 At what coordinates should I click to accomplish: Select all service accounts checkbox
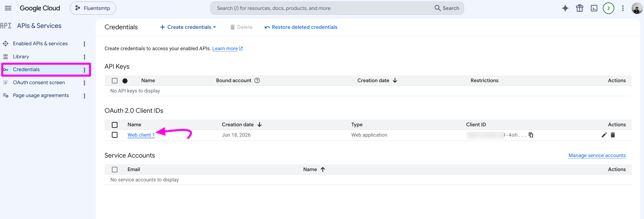[x=115, y=170]
